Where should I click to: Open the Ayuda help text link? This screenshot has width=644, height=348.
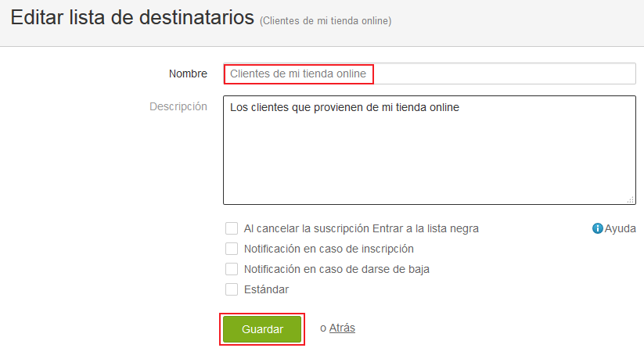tap(621, 228)
